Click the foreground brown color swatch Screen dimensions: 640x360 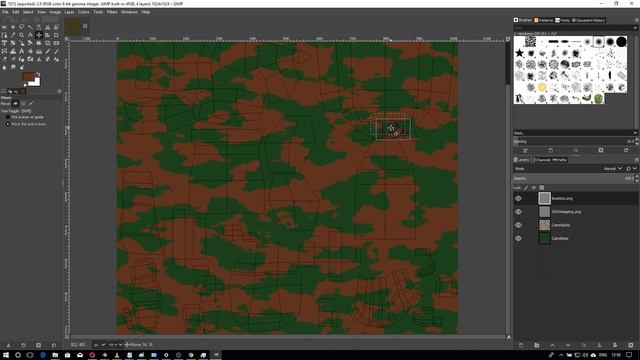click(x=28, y=77)
